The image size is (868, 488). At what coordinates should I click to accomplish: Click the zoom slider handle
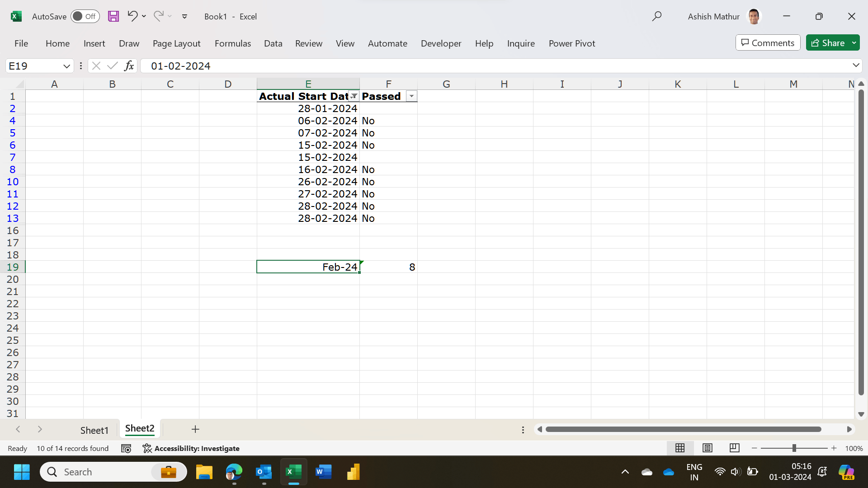tap(794, 448)
